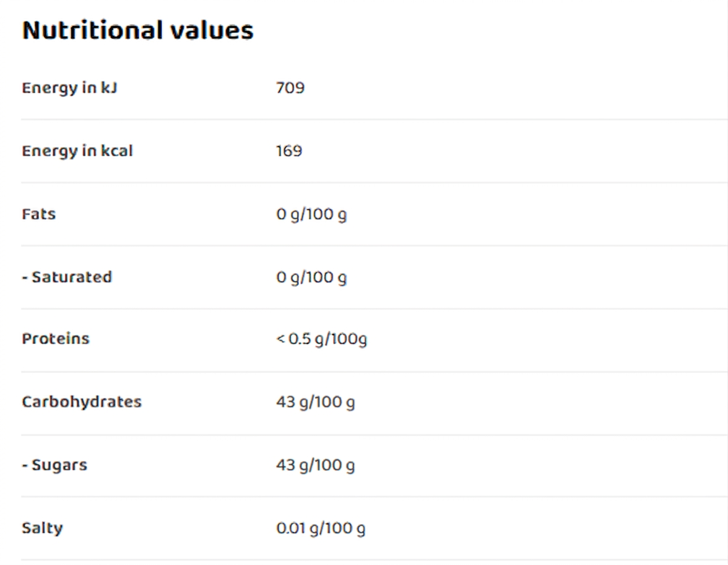This screenshot has width=728, height=565.
Task: Click the 169 kcal value
Action: (289, 151)
